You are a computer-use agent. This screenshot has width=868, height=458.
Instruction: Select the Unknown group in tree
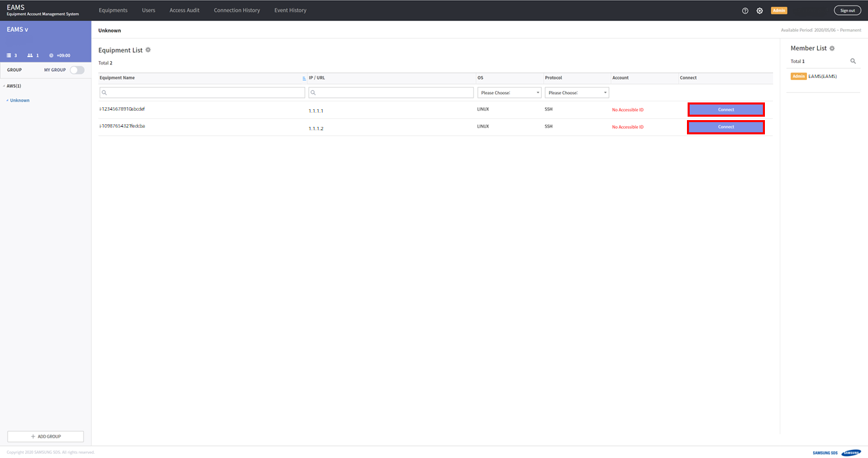tap(20, 100)
